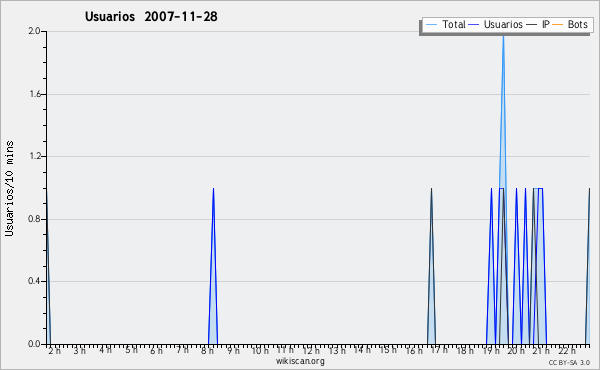The image size is (600, 370).
Task: Click the '19 h' x-axis label
Action: (x=491, y=351)
